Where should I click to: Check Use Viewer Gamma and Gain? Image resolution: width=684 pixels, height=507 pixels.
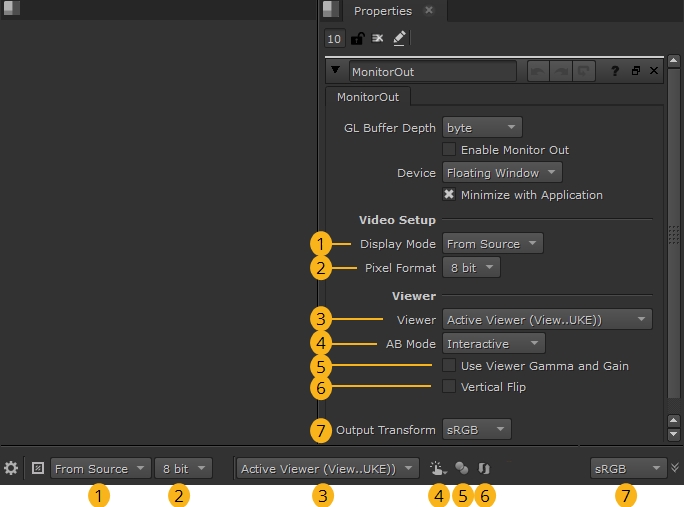[x=449, y=366]
